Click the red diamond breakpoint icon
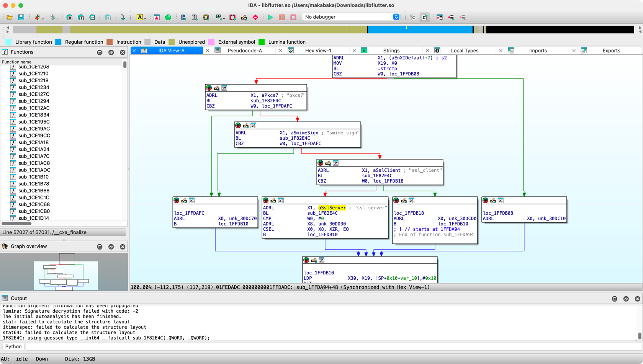Viewport: 643px width, 364px height. click(255, 17)
